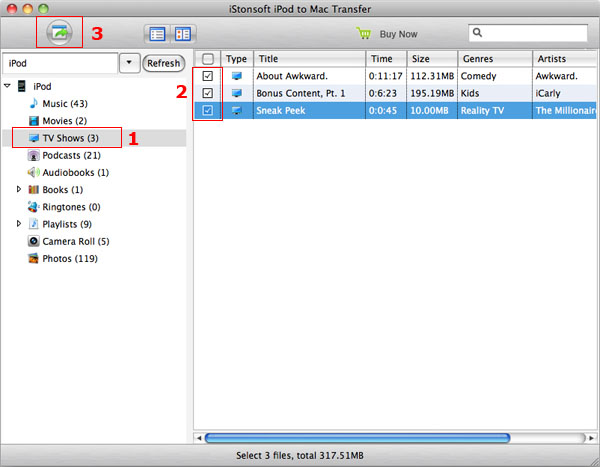Click the iPod device icon in tree

pos(22,86)
